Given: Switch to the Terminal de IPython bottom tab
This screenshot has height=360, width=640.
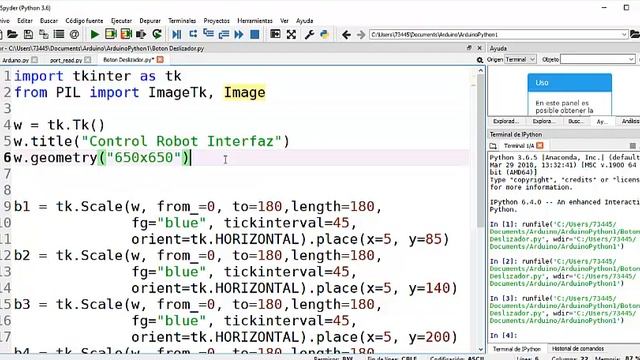Looking at the screenshot, I should point(516,349).
